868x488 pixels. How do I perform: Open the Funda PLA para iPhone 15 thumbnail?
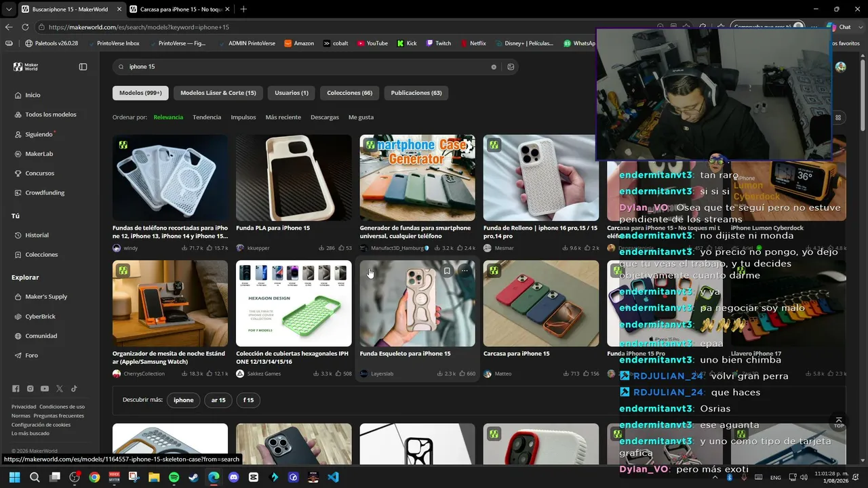coord(294,178)
